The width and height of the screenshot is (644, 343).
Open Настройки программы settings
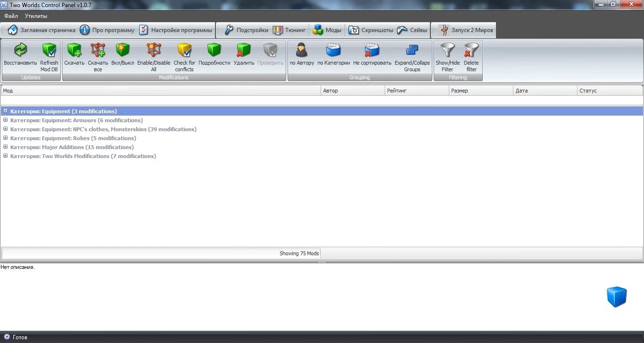pos(175,29)
